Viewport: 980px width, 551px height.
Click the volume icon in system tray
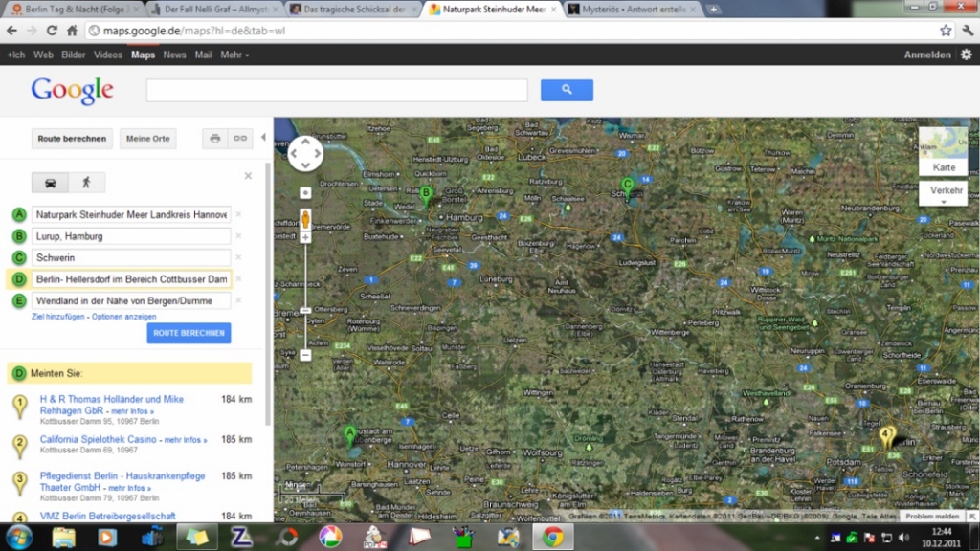[903, 538]
